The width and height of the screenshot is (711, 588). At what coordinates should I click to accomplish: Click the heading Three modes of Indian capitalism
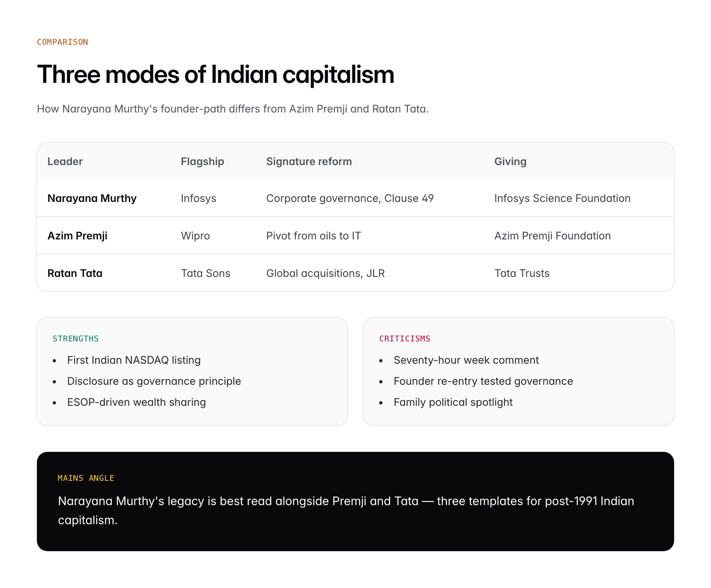tap(215, 74)
